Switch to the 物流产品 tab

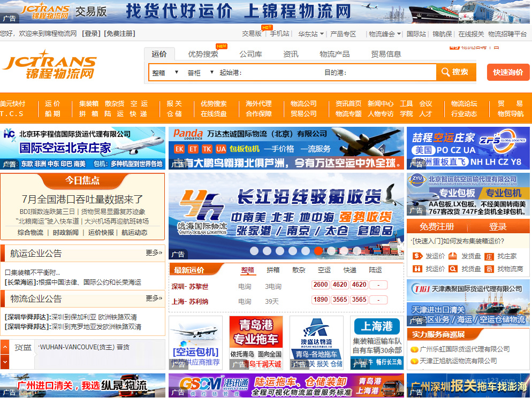[335, 54]
